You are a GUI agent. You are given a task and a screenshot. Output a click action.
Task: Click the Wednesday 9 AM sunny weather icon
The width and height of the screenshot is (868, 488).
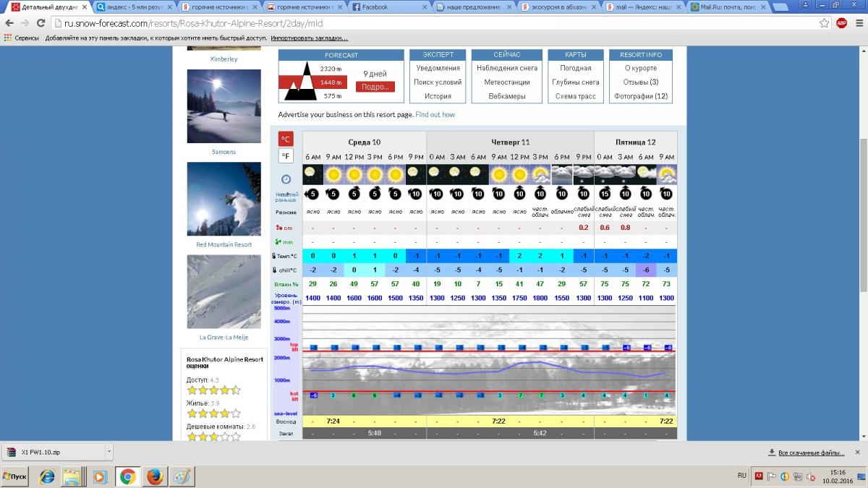(333, 174)
